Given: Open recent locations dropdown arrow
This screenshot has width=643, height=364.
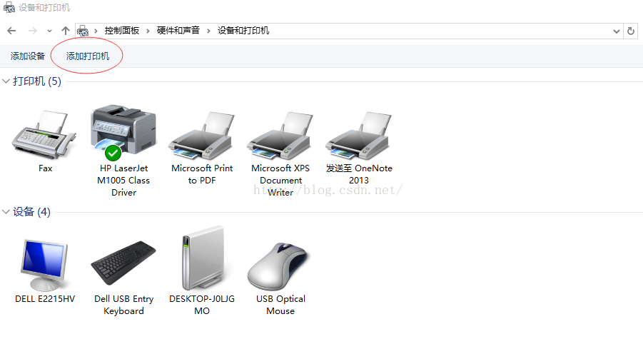Looking at the screenshot, I should coord(50,31).
